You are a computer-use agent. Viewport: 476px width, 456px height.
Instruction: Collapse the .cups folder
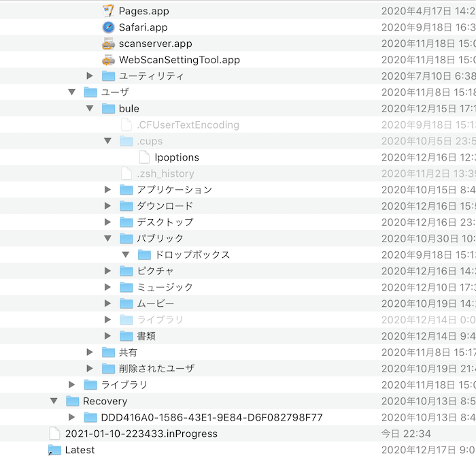107,141
